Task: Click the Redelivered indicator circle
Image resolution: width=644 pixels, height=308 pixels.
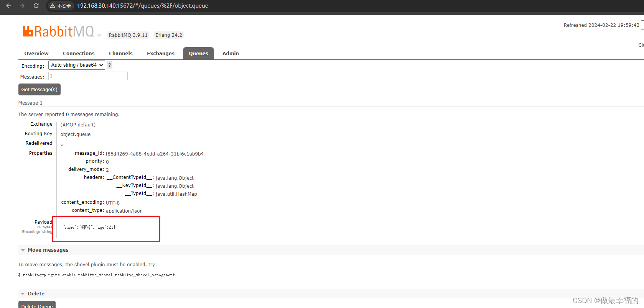Action: point(62,144)
